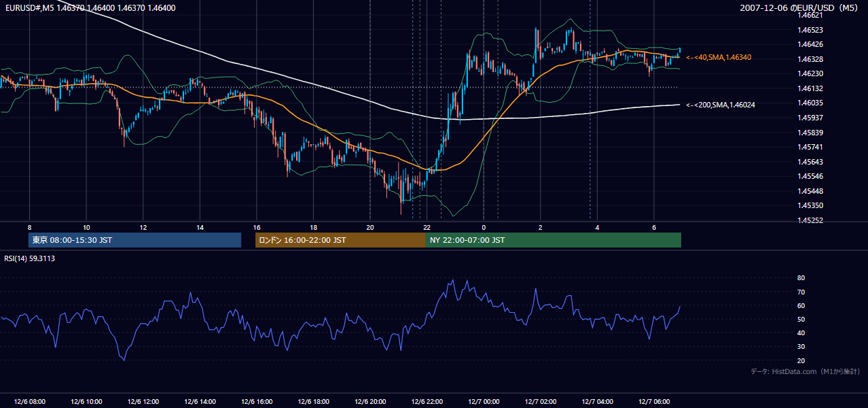Click price axis label 1.46035
The width and height of the screenshot is (868, 408).
point(810,103)
